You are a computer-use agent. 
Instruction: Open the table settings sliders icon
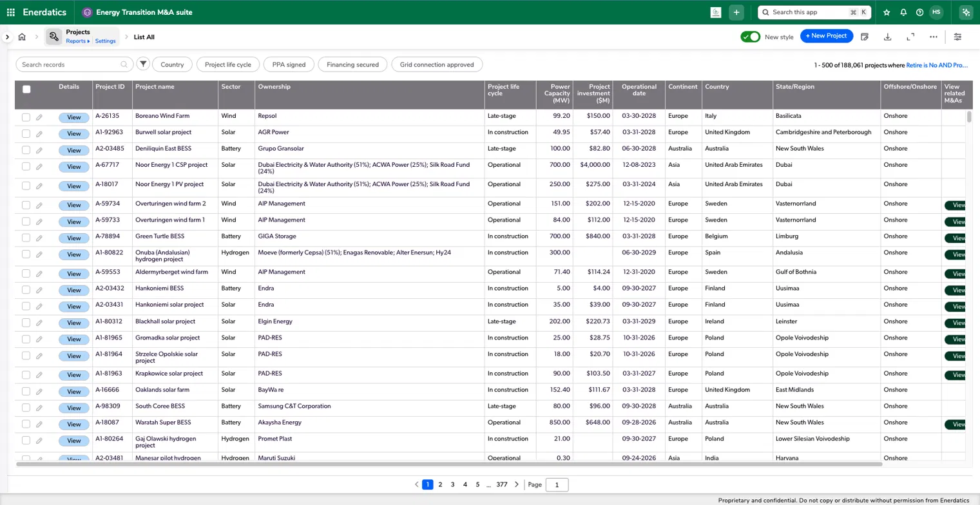957,37
